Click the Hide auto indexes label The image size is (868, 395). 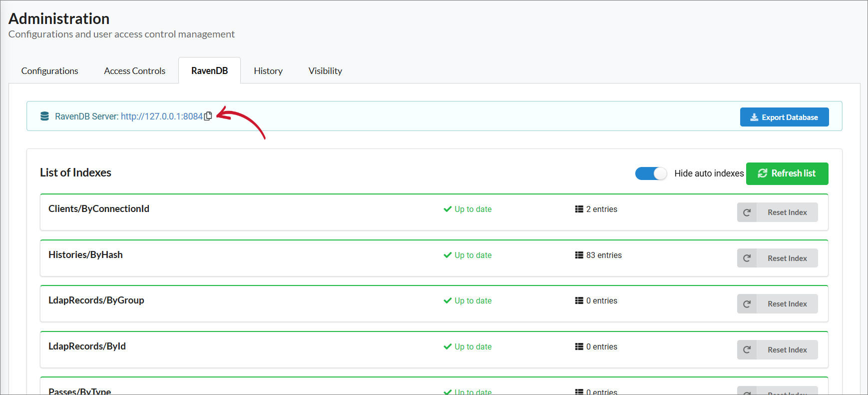pos(709,173)
